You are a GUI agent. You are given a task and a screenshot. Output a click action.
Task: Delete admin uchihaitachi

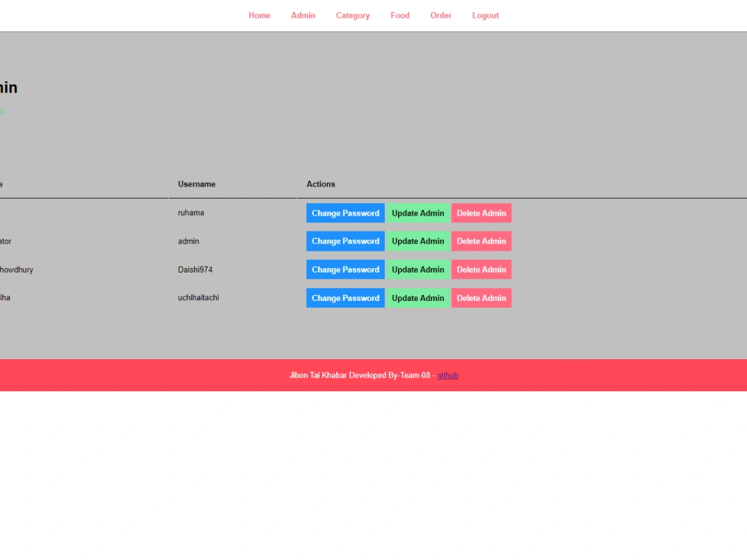coord(481,298)
